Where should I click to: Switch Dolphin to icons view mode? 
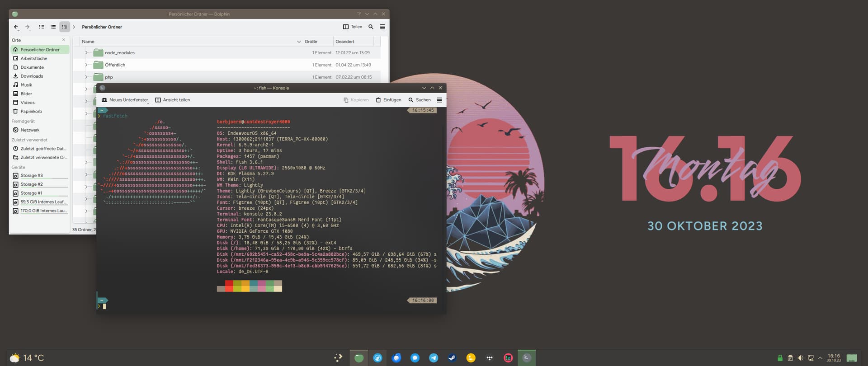(42, 27)
